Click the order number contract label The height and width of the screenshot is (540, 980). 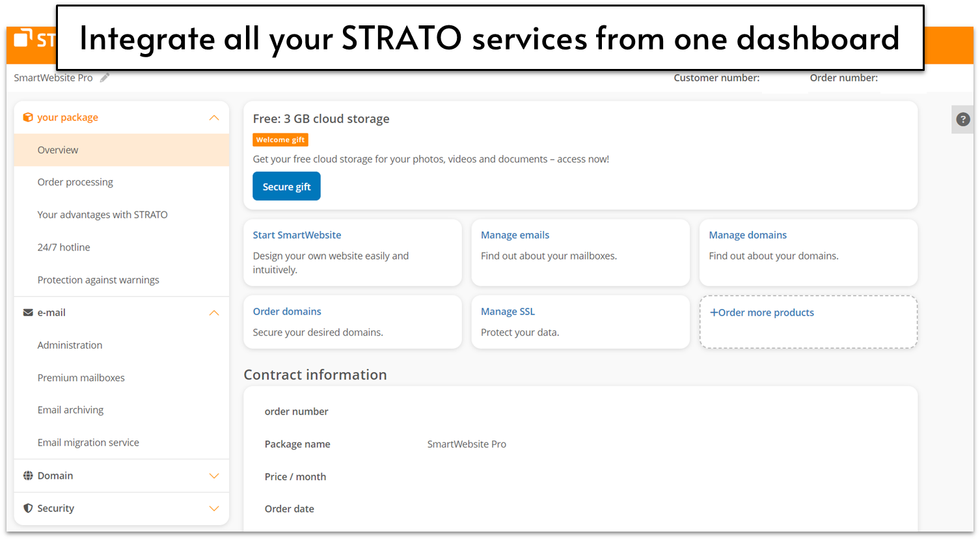click(x=296, y=411)
